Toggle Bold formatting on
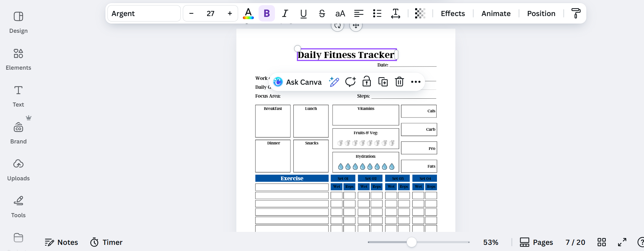 [267, 14]
